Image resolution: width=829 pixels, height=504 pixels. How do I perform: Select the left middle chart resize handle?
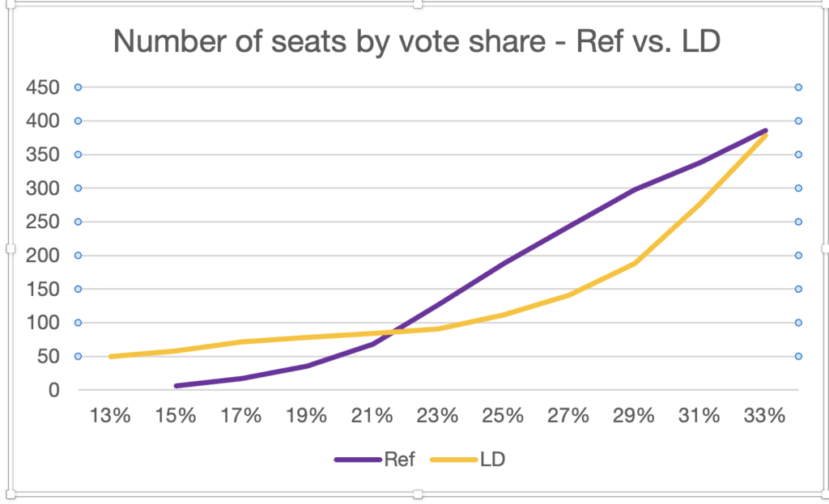pyautogui.click(x=10, y=248)
